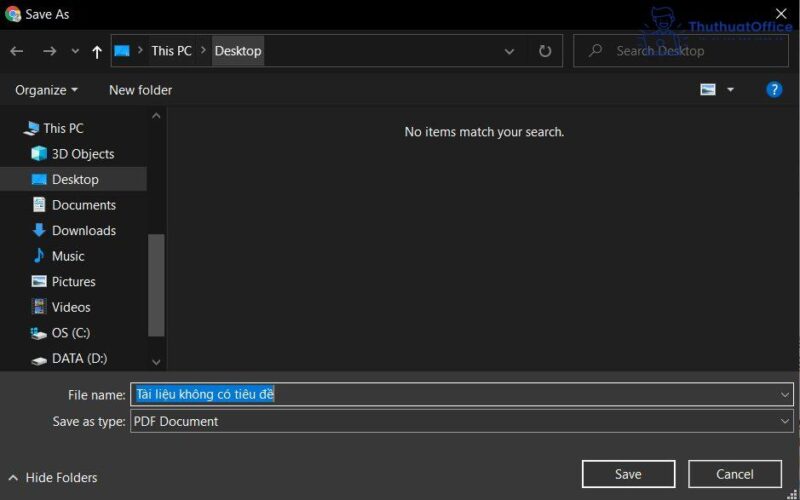
Task: Refresh the Desktop folder view
Action: [x=545, y=51]
